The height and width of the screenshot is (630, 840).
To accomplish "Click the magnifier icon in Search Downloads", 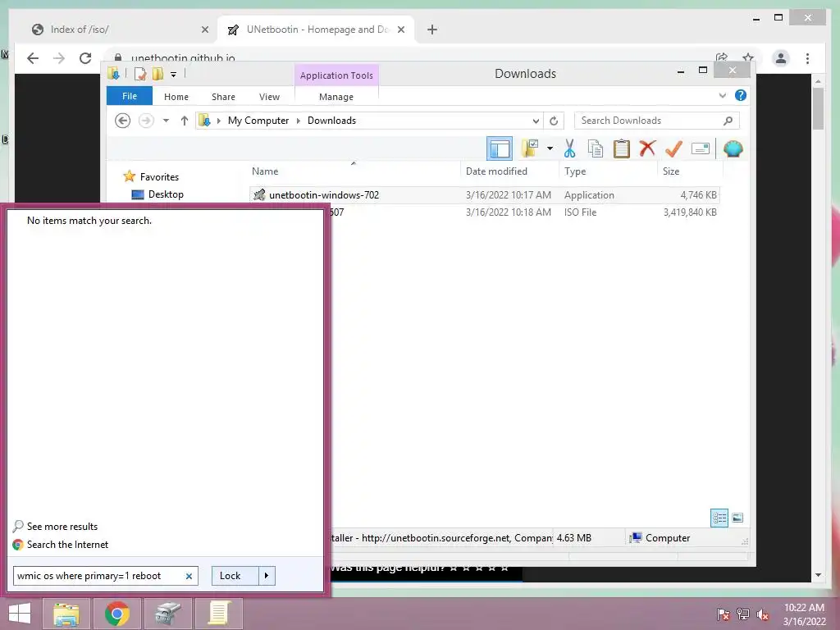I will coord(728,121).
